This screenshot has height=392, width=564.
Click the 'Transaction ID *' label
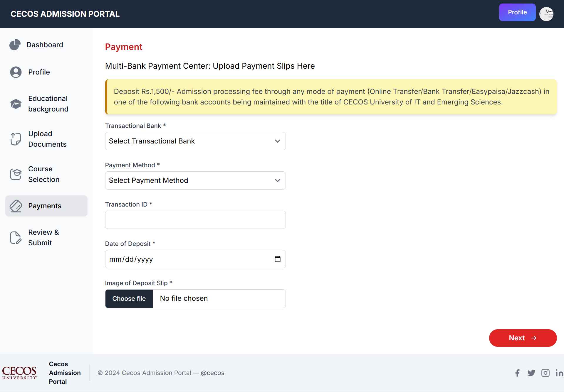pos(129,205)
